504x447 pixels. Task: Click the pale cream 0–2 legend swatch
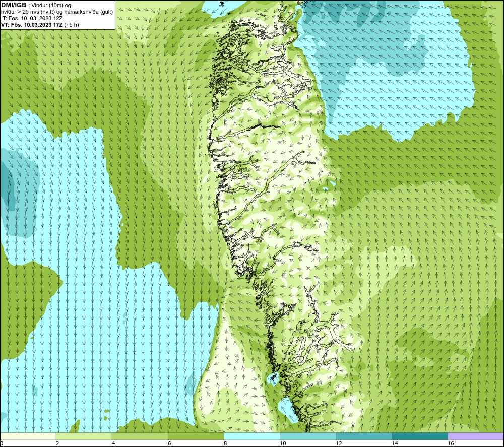click(x=28, y=436)
